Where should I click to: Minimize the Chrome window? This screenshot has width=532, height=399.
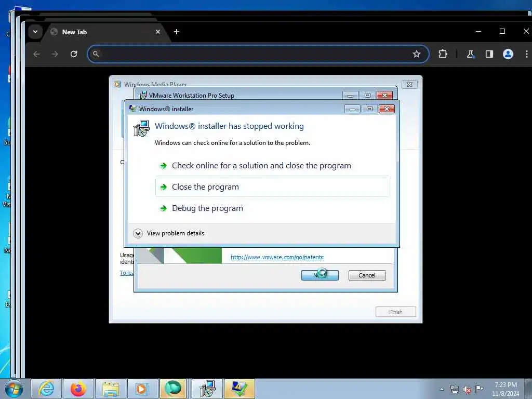pos(478,31)
